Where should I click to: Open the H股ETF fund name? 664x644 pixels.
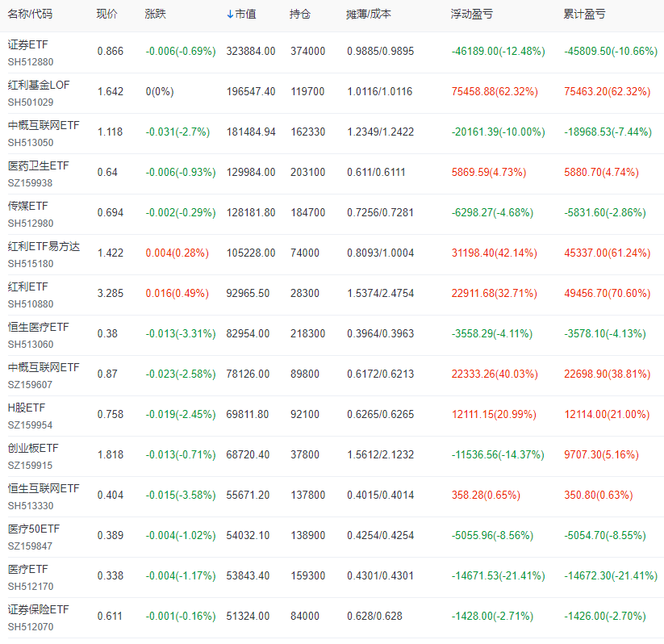click(27, 408)
